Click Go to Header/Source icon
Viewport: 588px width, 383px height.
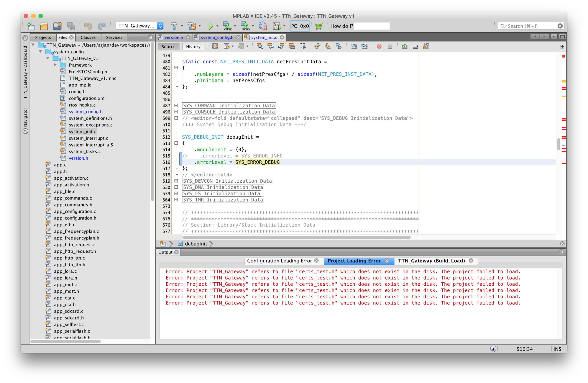coord(426,46)
